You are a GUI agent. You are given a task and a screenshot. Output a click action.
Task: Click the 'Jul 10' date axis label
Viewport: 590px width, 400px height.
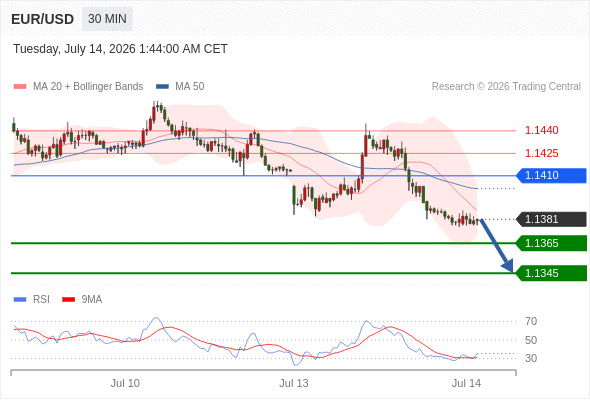coord(125,383)
